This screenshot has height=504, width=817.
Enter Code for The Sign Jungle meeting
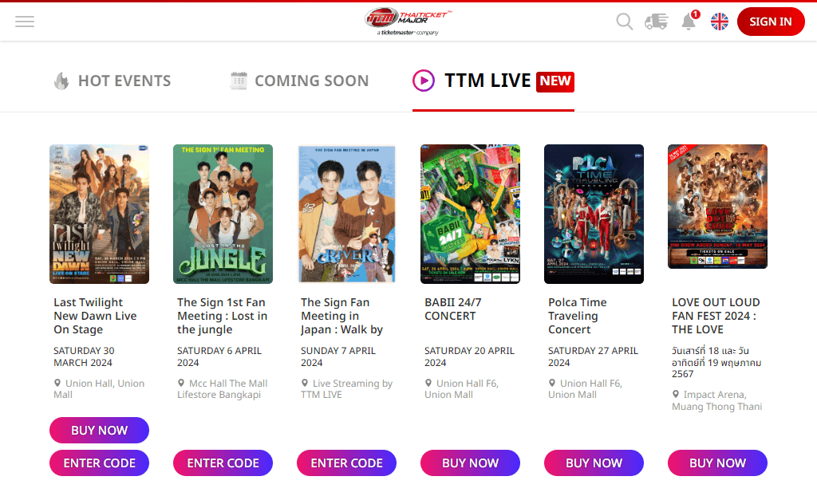(x=223, y=463)
